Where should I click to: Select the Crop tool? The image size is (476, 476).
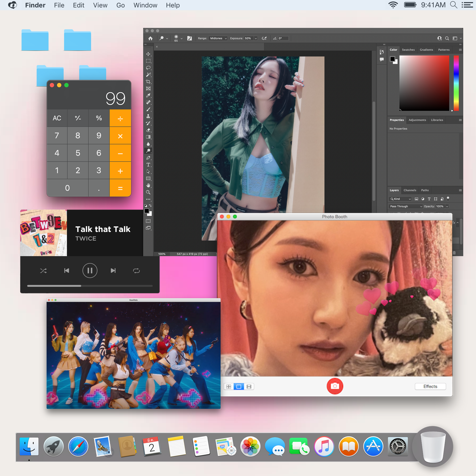(x=148, y=82)
